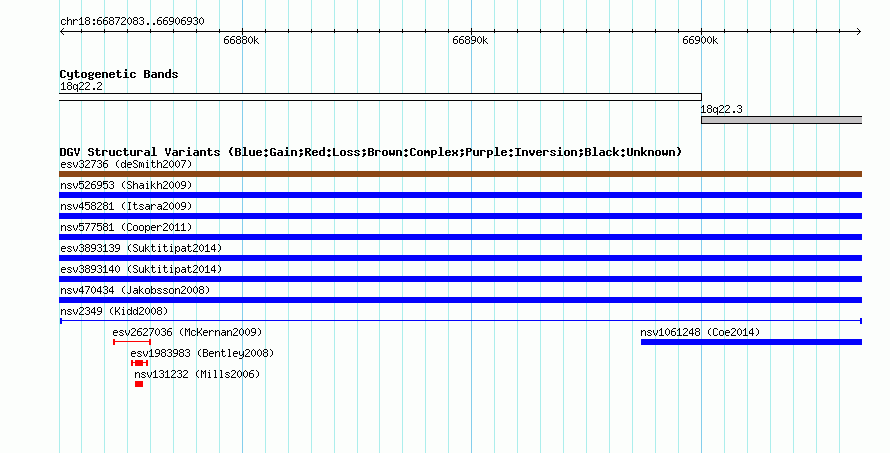
Task: Open the esv3893139 (Suktitipat2014) label
Action: (x=141, y=248)
